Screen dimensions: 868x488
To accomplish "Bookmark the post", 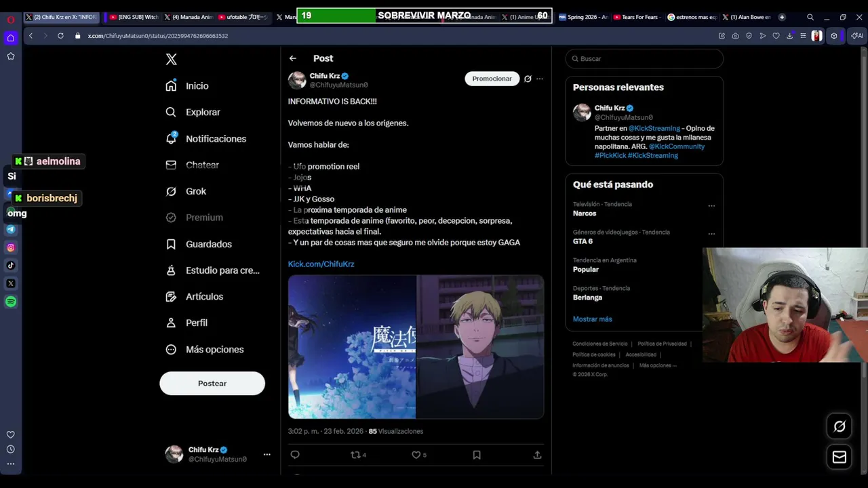I will 477,455.
